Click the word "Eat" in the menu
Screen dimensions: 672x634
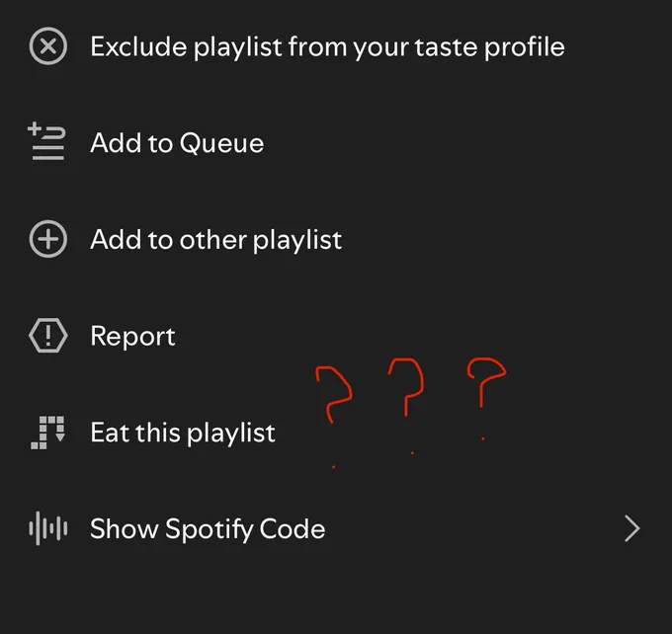pyautogui.click(x=110, y=433)
